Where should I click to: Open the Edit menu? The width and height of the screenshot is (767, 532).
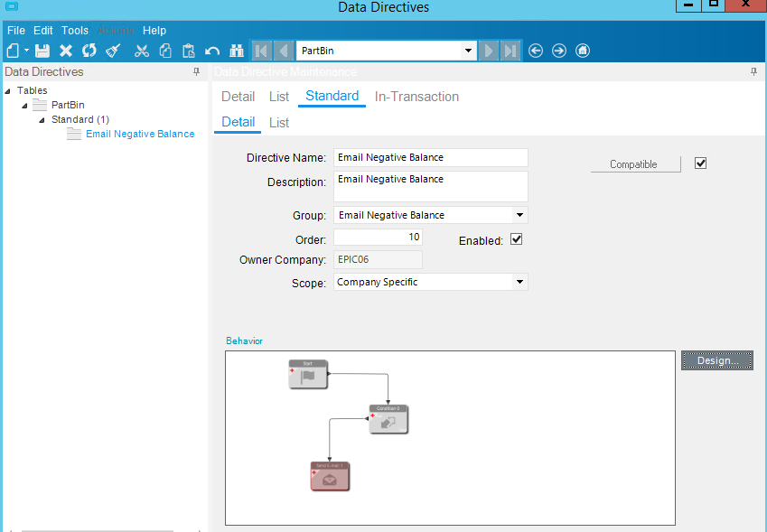tap(43, 31)
